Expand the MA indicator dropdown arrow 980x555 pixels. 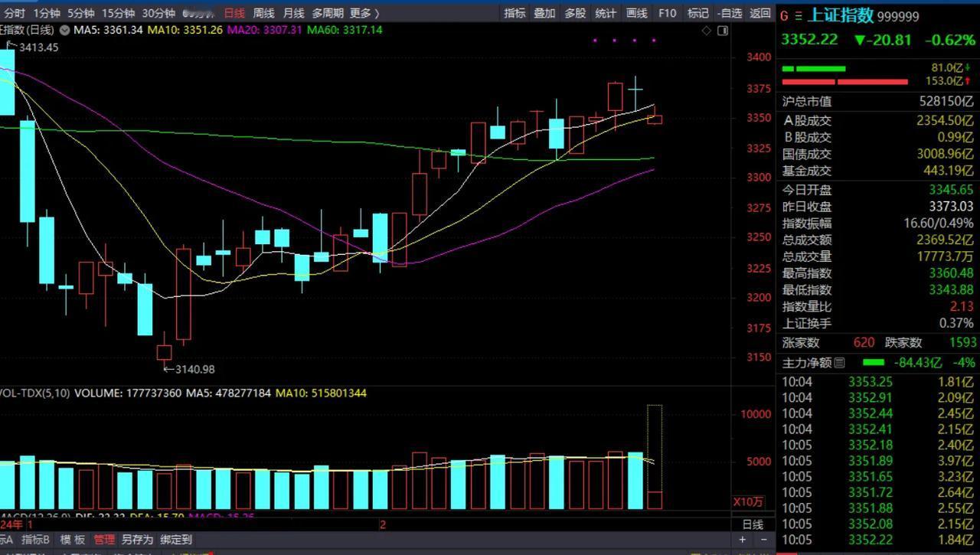64,30
